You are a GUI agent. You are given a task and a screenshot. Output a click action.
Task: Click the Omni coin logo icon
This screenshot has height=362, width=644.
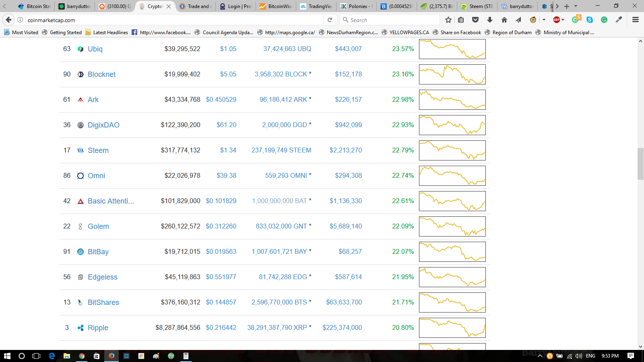pyautogui.click(x=80, y=176)
